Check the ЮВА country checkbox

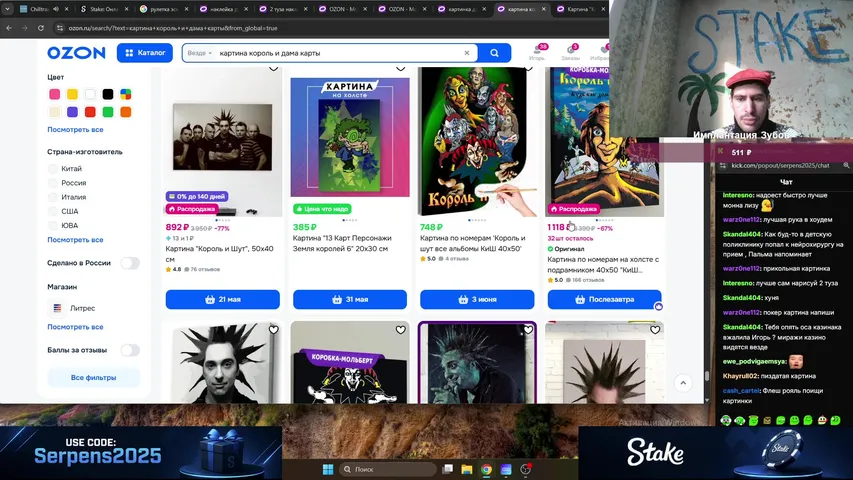53,225
